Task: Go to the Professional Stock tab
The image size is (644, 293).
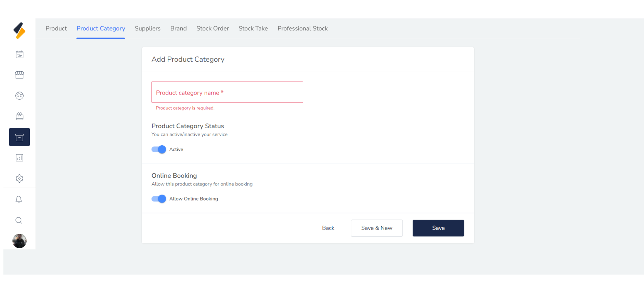Action: (302, 28)
